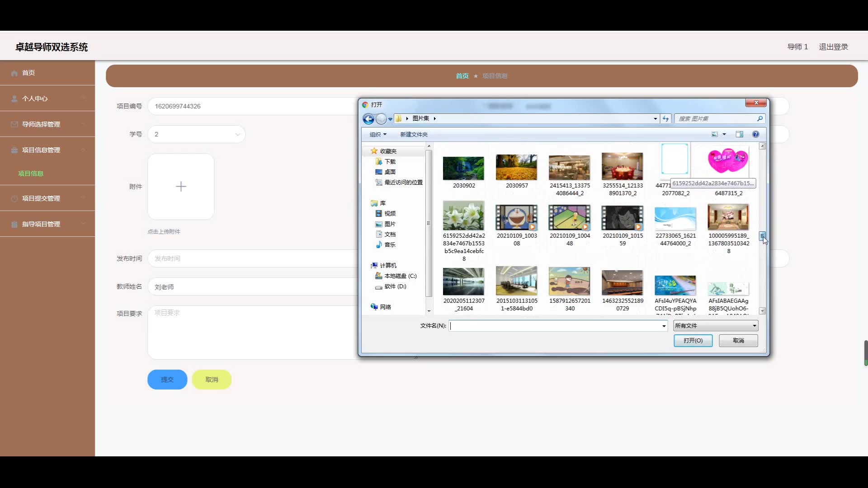Open the help icon in dialog toolbar
The height and width of the screenshot is (488, 868).
[755, 134]
